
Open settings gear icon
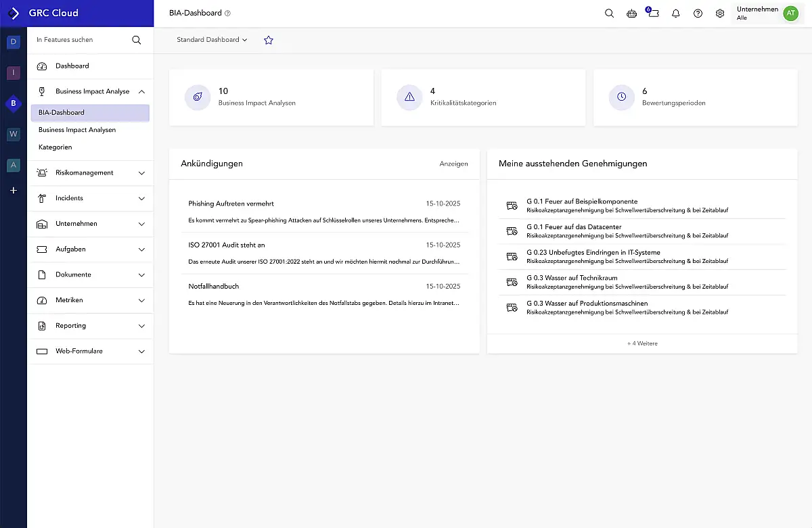(x=720, y=14)
